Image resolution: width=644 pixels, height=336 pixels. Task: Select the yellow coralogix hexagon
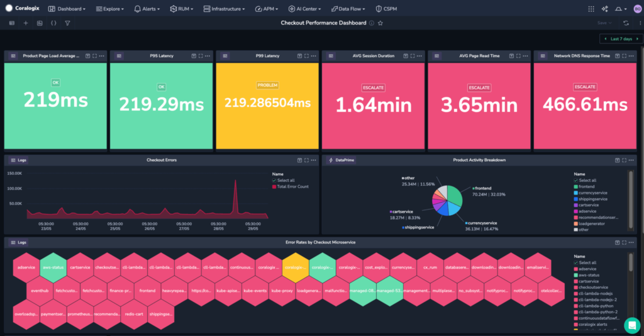pyautogui.click(x=296, y=267)
